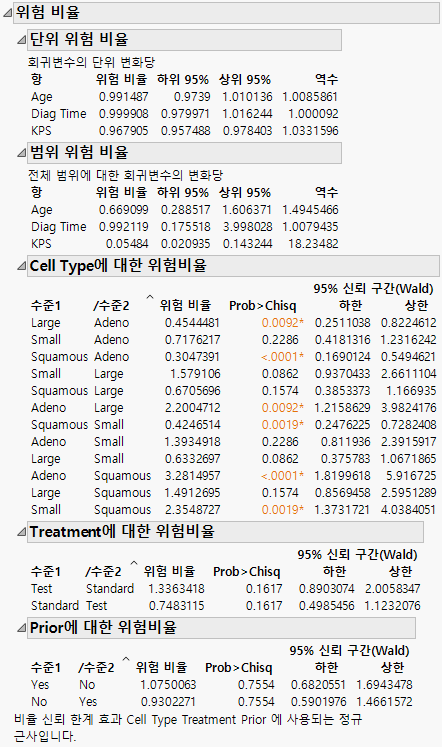Image resolution: width=442 pixels, height=747 pixels.
Task: Click Squamous/Adeno ratio 0.3047391
Action: click(192, 357)
